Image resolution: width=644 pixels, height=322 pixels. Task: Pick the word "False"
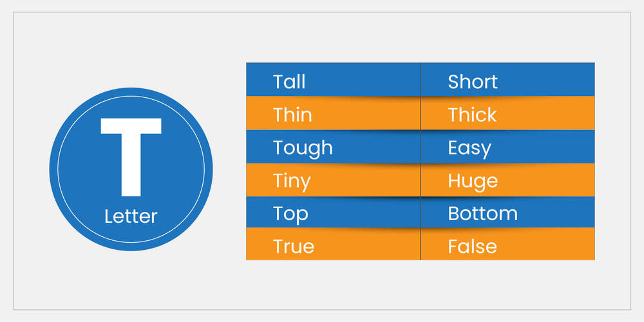coord(472,247)
